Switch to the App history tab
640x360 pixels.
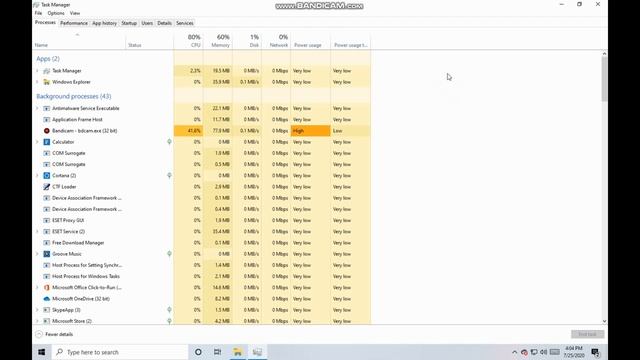tap(104, 23)
